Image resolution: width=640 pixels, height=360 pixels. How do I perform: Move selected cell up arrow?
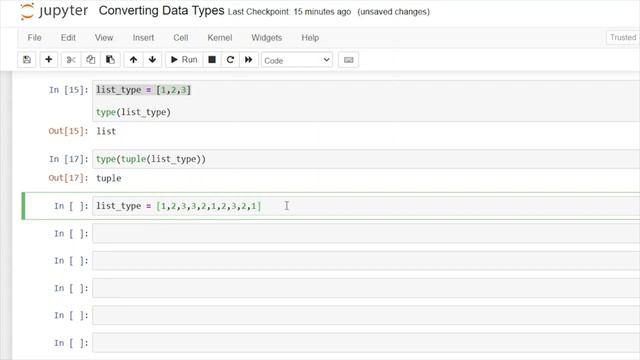pyautogui.click(x=133, y=60)
